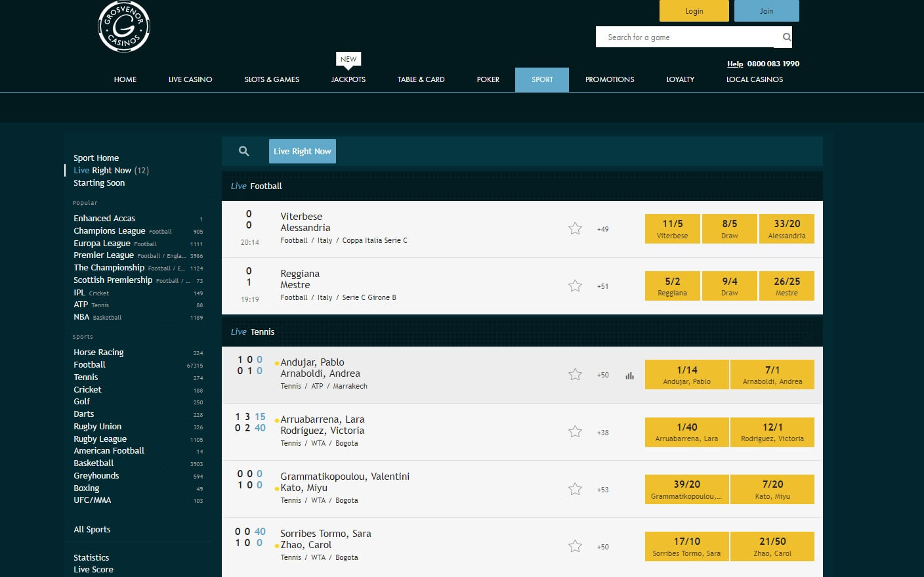Screen dimensions: 924x577
Task: Go to the HOME menu item
Action: 125,79
